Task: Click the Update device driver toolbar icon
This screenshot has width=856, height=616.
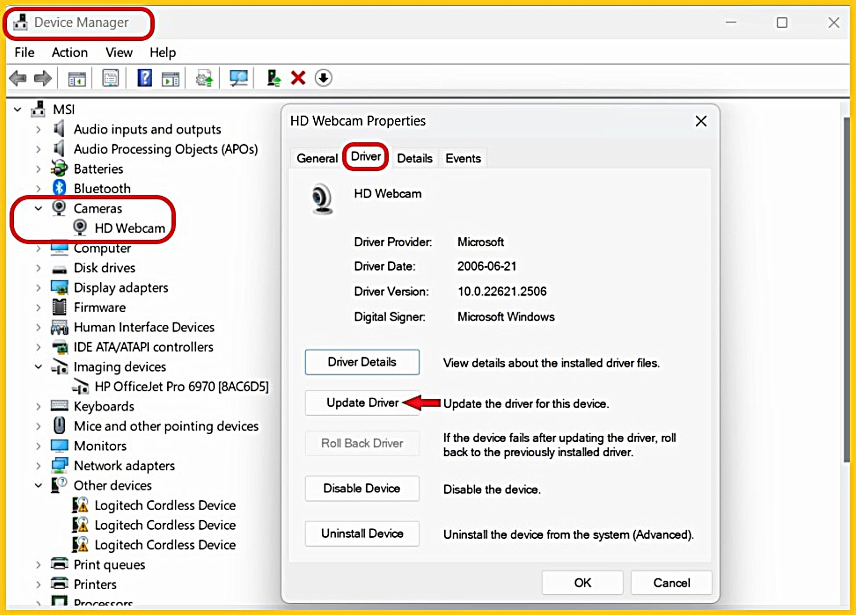Action: tap(274, 78)
